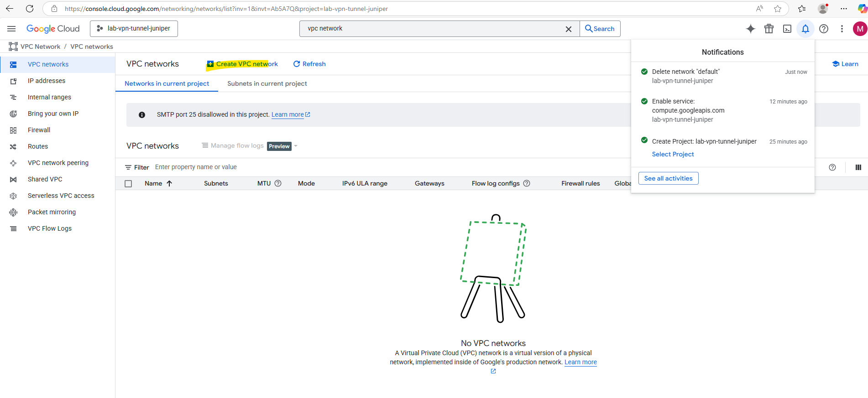Toggle the notifications bell icon
Image resolution: width=868 pixels, height=398 pixels.
(x=805, y=29)
